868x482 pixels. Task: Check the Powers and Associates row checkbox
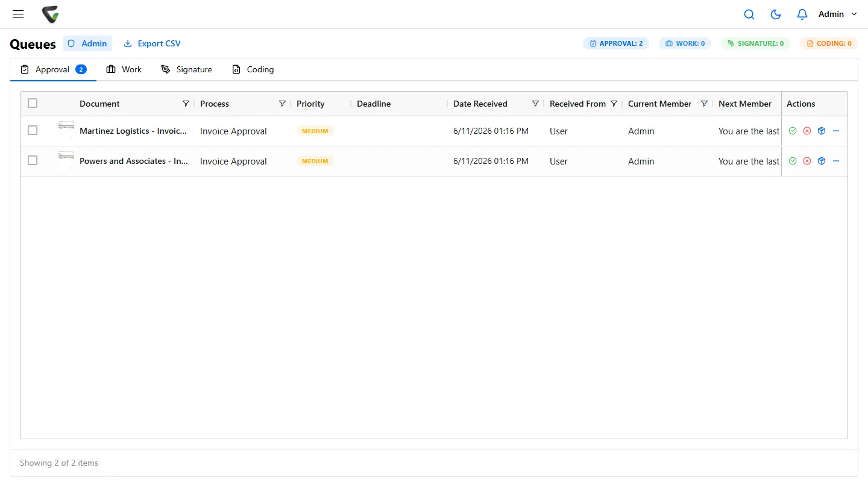click(x=33, y=160)
